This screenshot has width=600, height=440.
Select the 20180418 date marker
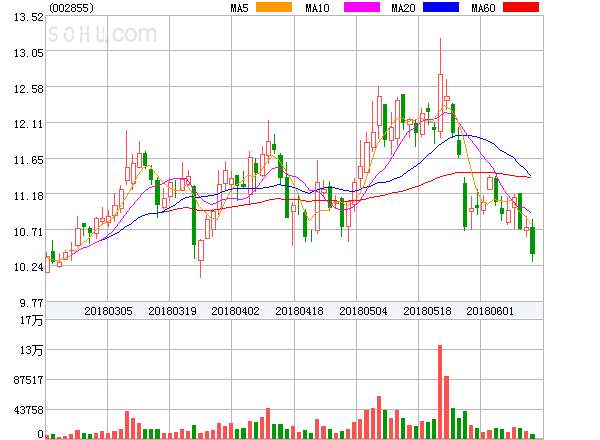(299, 311)
